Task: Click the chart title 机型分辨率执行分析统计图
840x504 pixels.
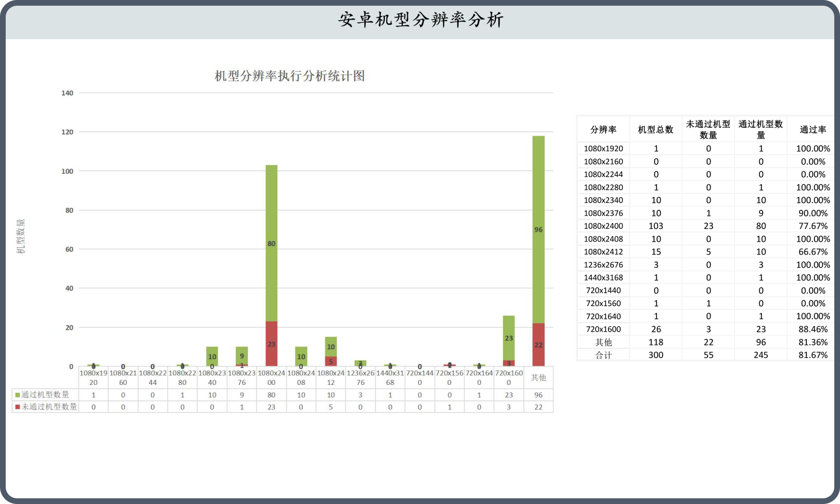Action: pos(289,76)
